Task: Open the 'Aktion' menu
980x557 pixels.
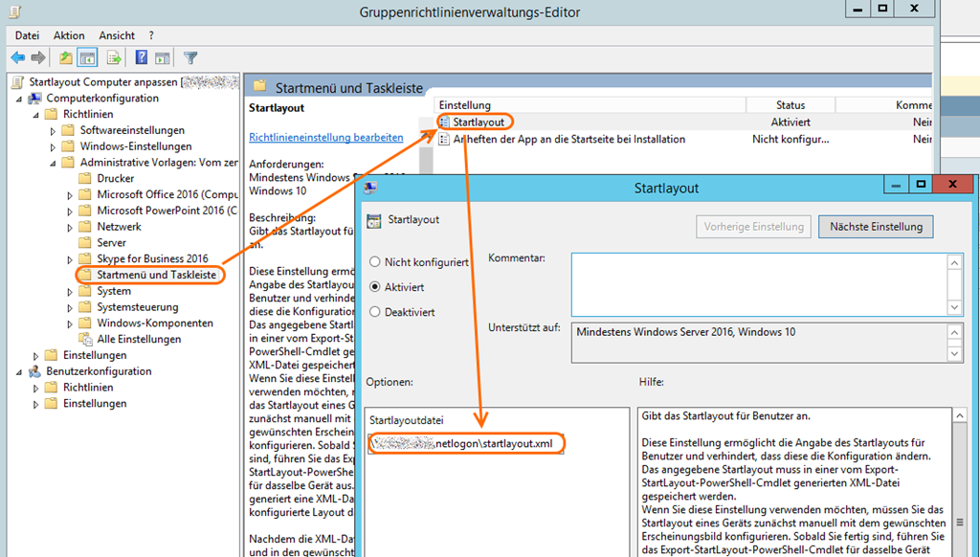Action: point(69,35)
